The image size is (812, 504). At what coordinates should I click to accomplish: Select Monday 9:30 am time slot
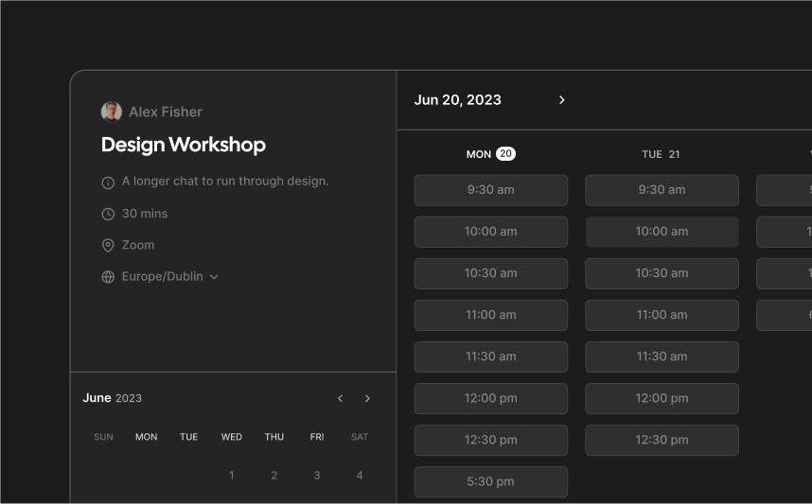tap(490, 190)
